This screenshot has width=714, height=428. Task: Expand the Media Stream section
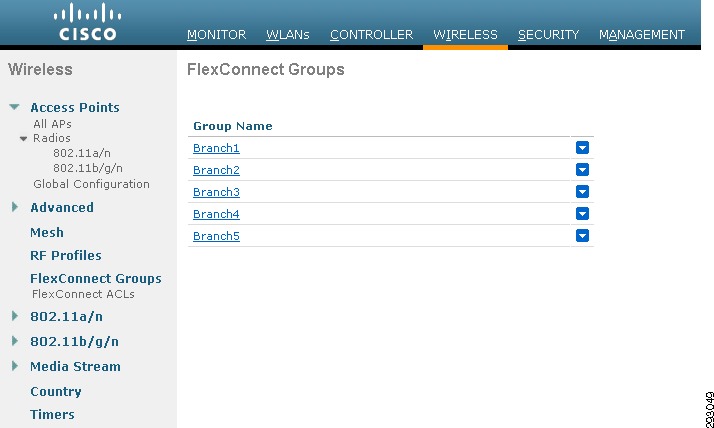click(15, 366)
